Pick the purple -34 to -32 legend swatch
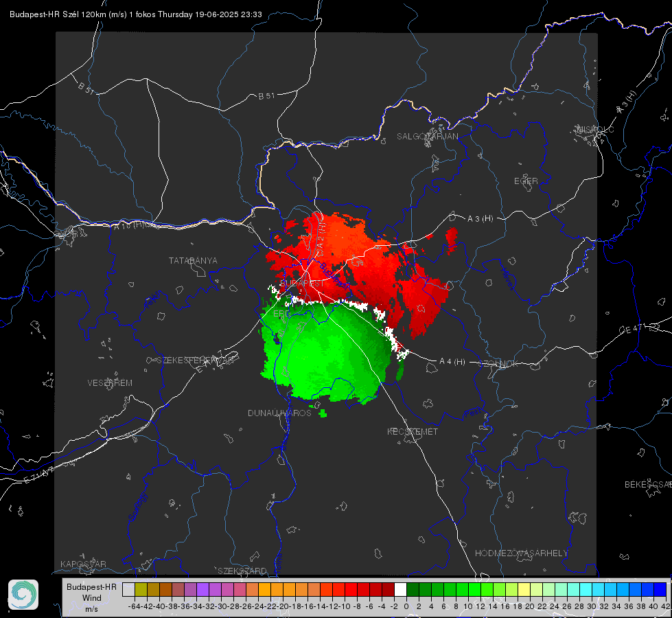Viewport: 672px width, 618px height. (x=202, y=590)
